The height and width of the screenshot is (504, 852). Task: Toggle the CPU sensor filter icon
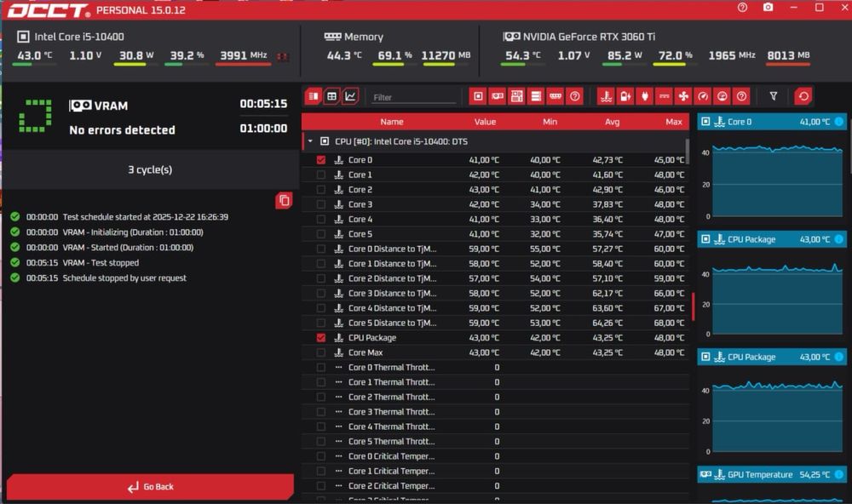pos(478,97)
